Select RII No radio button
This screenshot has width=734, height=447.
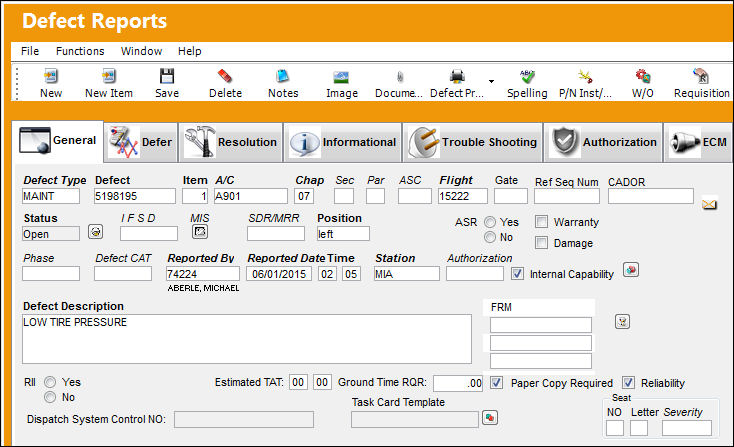50,397
